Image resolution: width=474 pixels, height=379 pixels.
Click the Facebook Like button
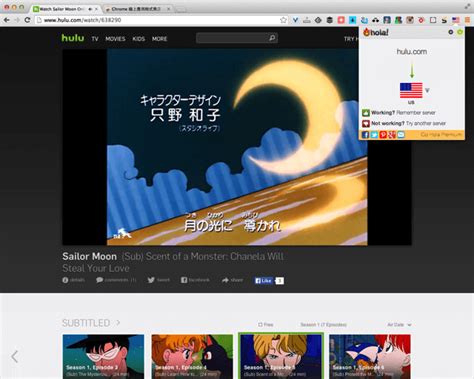[263, 281]
